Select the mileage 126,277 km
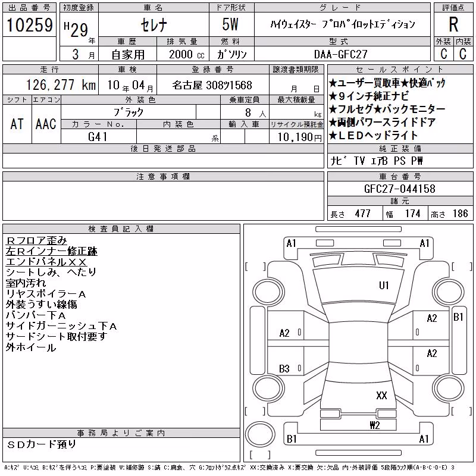 click(x=61, y=85)
